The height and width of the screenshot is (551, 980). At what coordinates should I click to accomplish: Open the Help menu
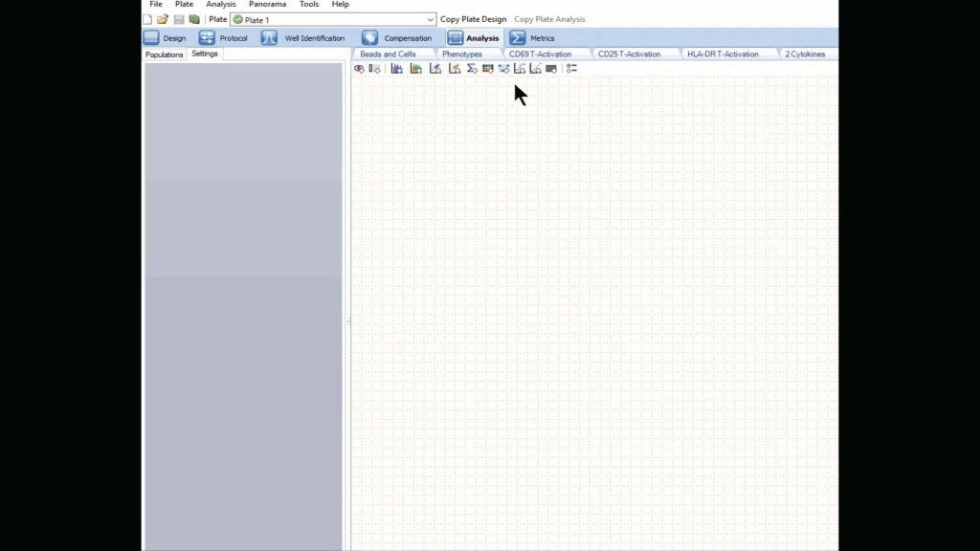[x=340, y=5]
